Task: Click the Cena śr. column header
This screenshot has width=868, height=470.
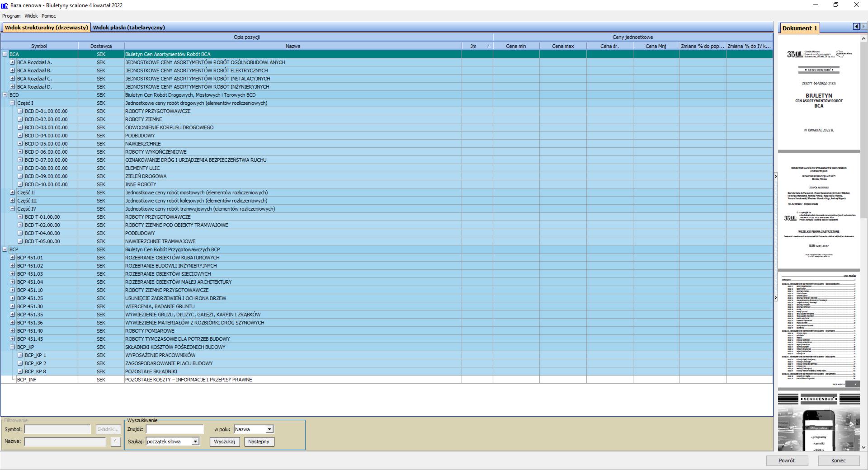Action: pyautogui.click(x=609, y=46)
